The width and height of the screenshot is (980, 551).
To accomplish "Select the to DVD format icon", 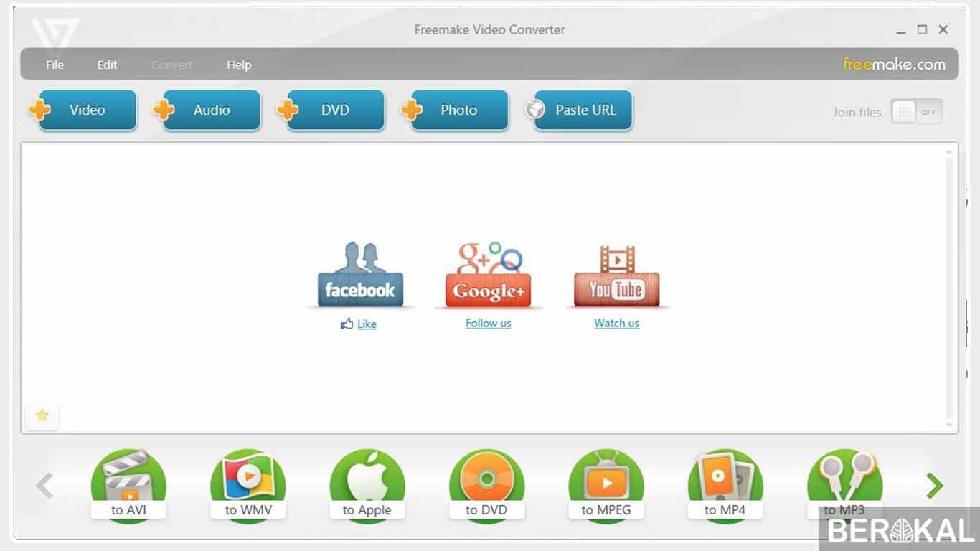I will pyautogui.click(x=486, y=486).
